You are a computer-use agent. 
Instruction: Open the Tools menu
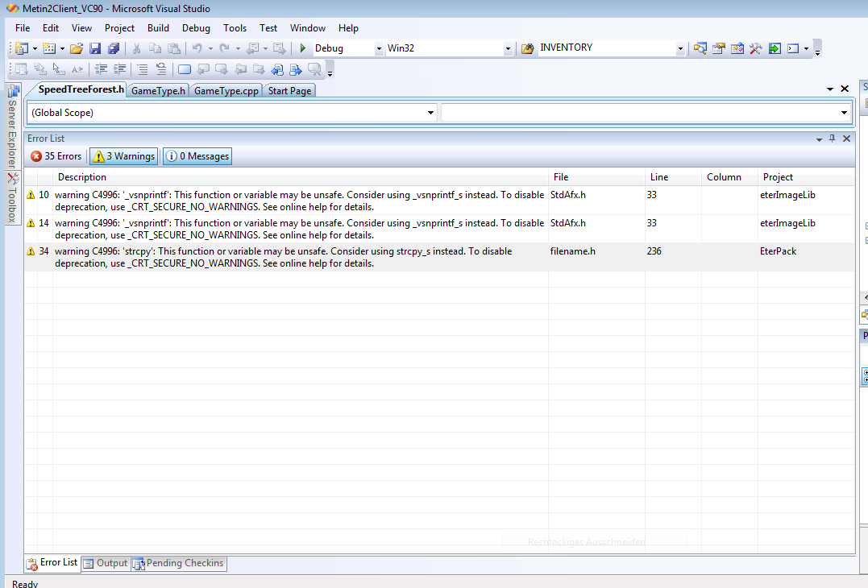[x=235, y=28]
